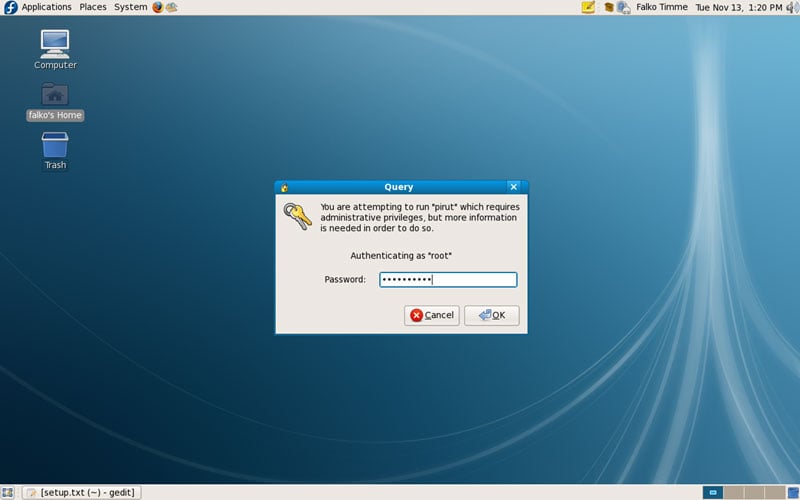Click the Fedora logo icon

[11, 7]
